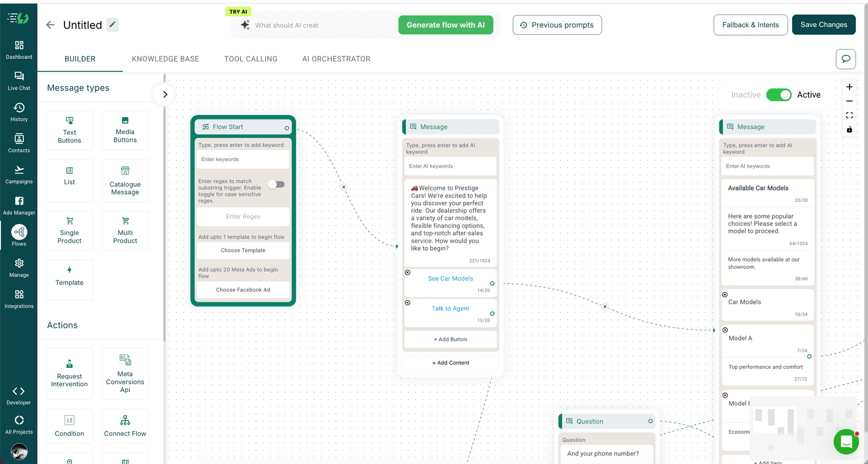This screenshot has width=868, height=464.
Task: Open History in sidebar
Action: click(x=19, y=112)
